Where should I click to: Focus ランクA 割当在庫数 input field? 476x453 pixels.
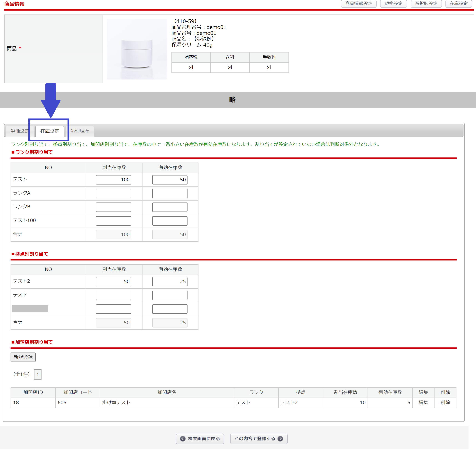(113, 193)
